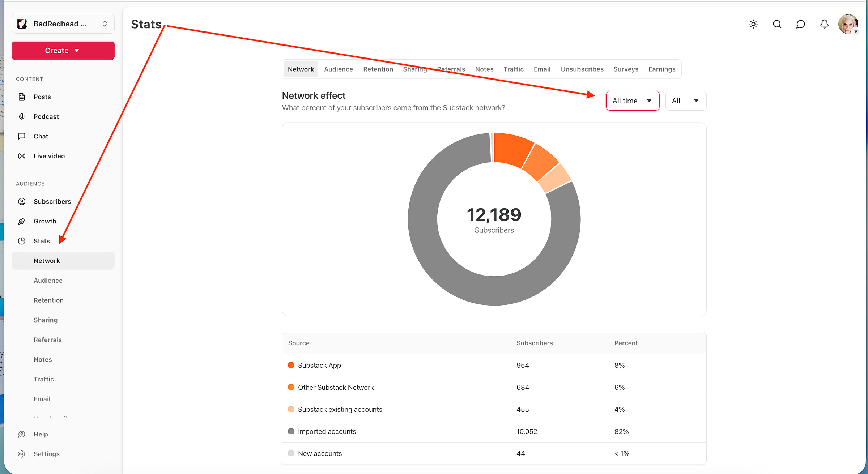
Task: Open notifications bell icon
Action: point(824,24)
